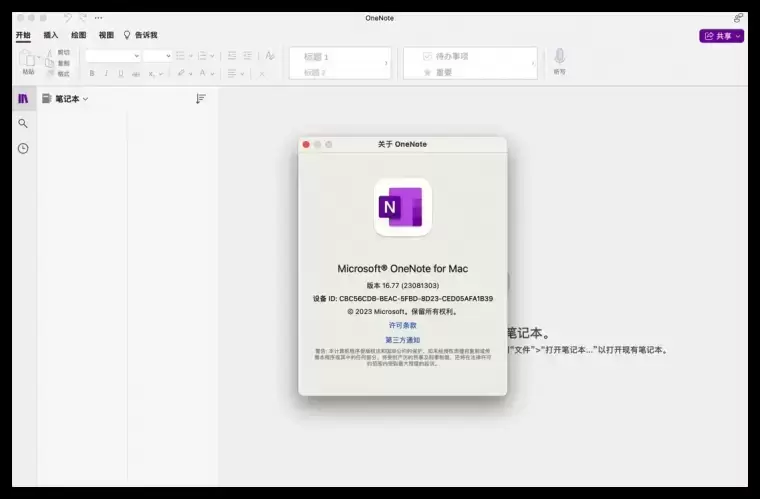Expand the tags gallery arrow

[x=533, y=63]
